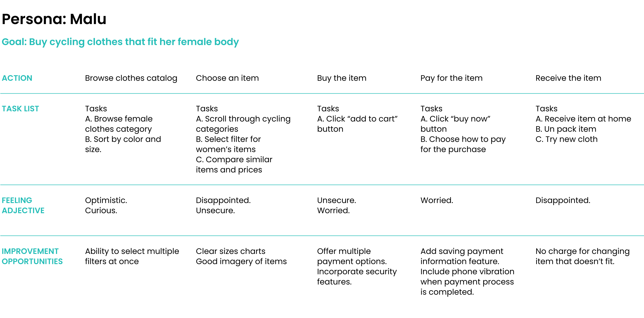644x318 pixels.
Task: Select the "Choose an item" column header
Action: click(x=227, y=78)
